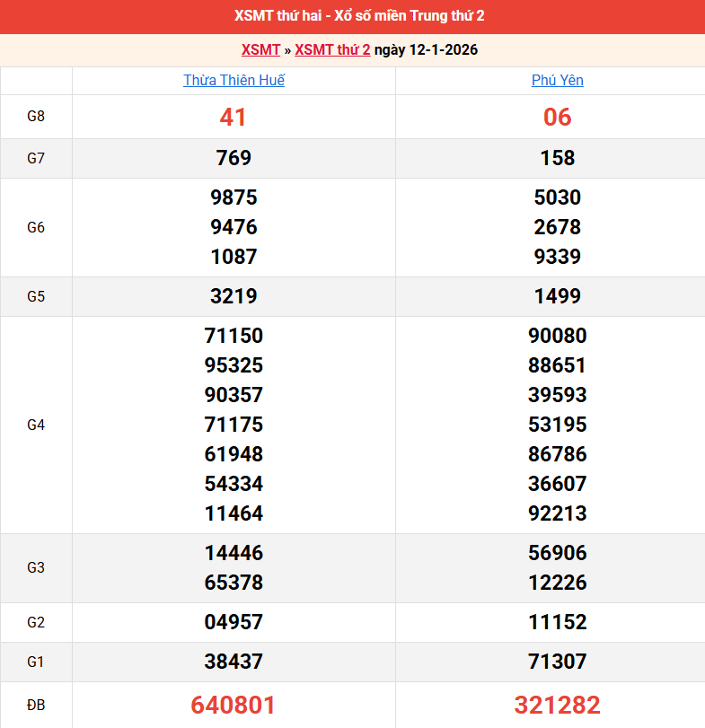Viewport: 705px width, 728px height.
Task: Click the G5 number 1499
Action: [557, 296]
